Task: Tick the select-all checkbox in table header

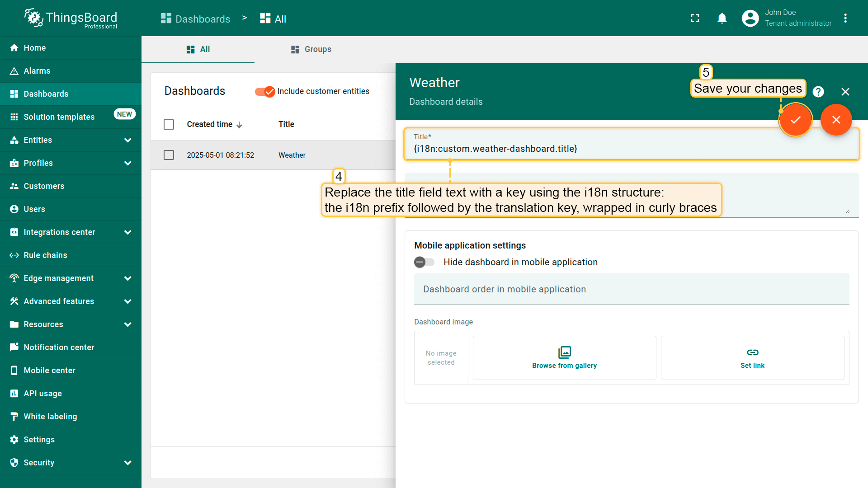Action: tap(169, 124)
